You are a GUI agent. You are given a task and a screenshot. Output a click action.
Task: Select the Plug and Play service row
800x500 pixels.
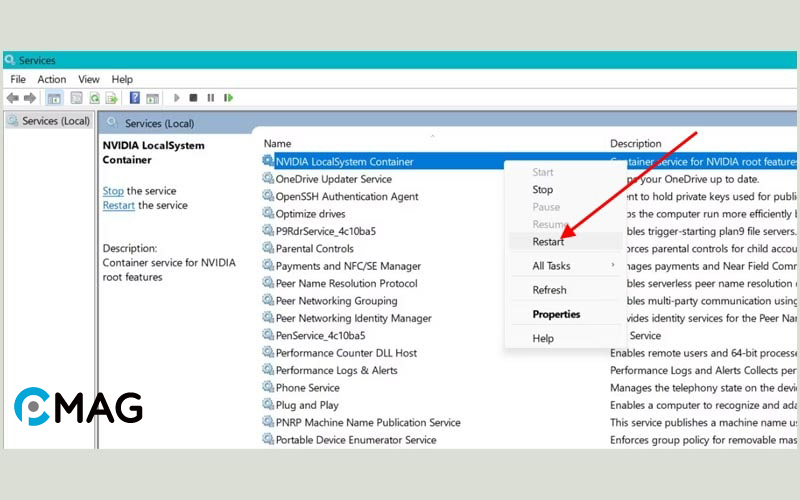(x=307, y=405)
